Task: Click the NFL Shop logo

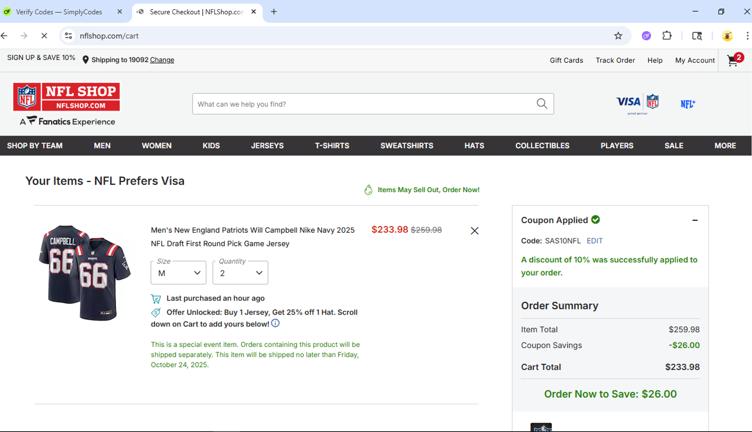Action: coord(66,96)
